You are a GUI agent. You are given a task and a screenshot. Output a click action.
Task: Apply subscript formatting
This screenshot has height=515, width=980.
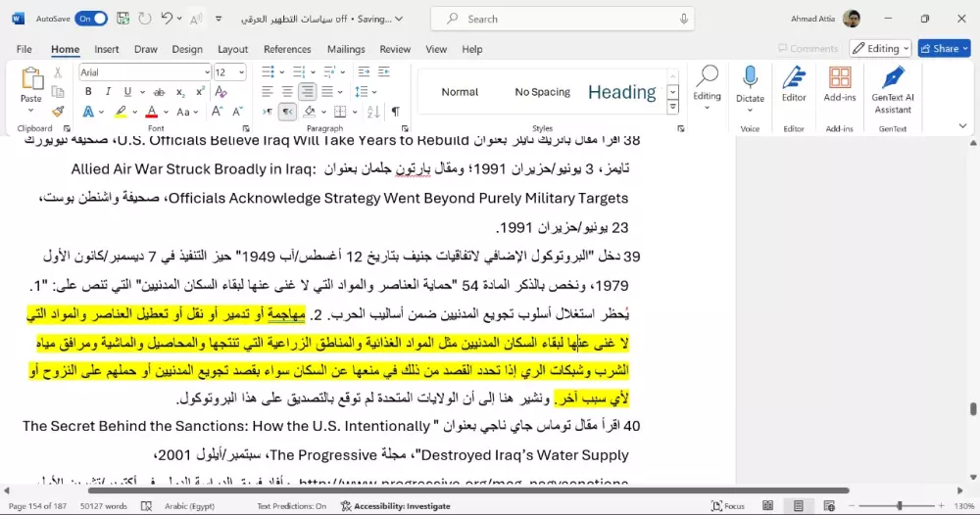180,92
